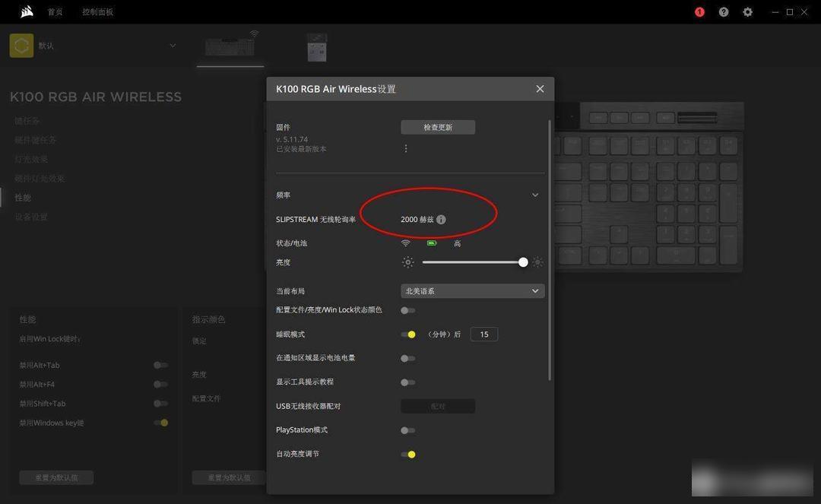The width and height of the screenshot is (821, 504).
Task: Toggle 禁用Alt+F4 in the background panel
Action: 160,384
